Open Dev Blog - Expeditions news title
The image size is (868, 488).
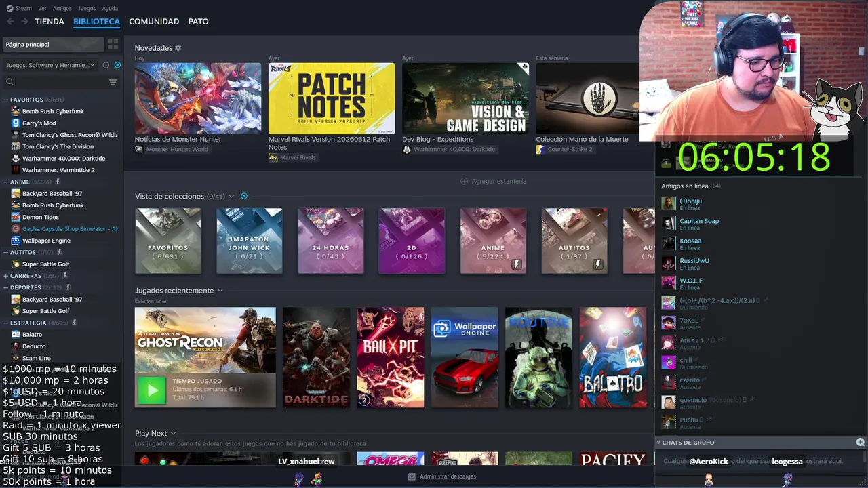point(437,139)
